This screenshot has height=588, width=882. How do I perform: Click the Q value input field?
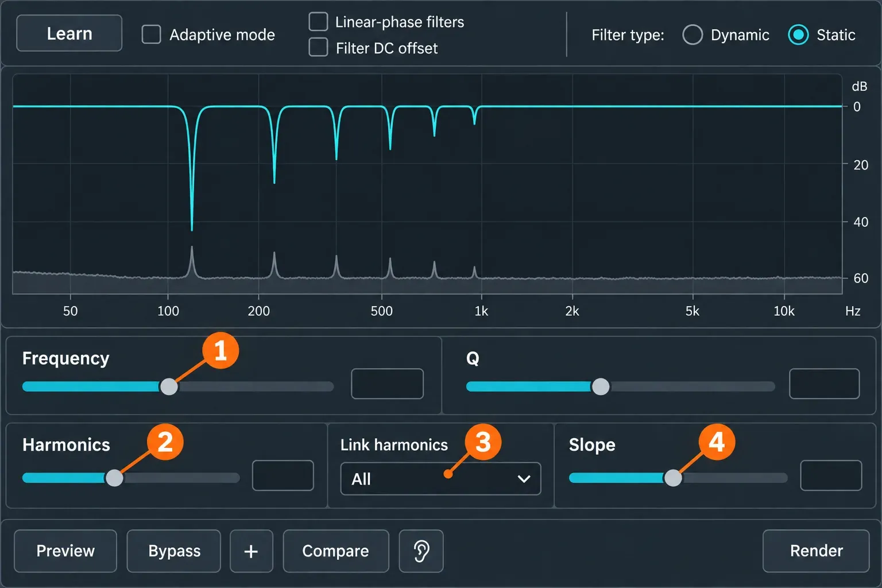coord(824,384)
